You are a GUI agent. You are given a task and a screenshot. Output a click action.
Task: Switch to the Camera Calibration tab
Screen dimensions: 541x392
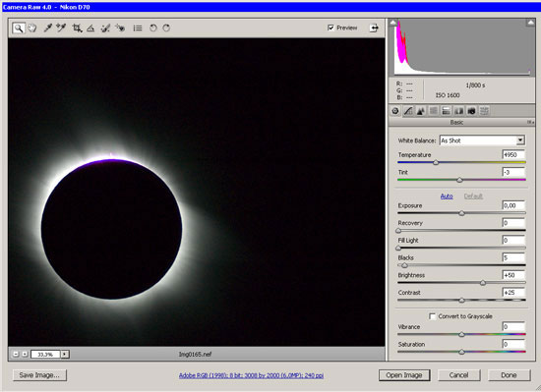point(471,111)
